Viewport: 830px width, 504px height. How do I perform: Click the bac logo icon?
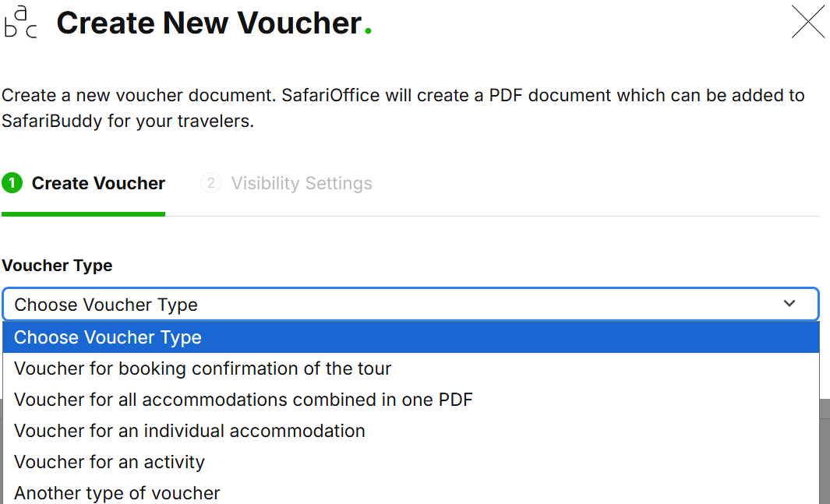click(x=21, y=22)
